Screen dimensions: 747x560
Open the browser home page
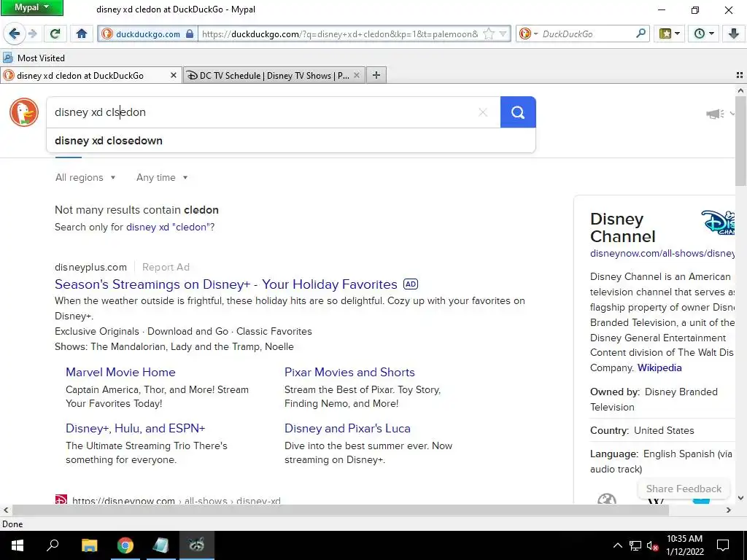pos(82,34)
